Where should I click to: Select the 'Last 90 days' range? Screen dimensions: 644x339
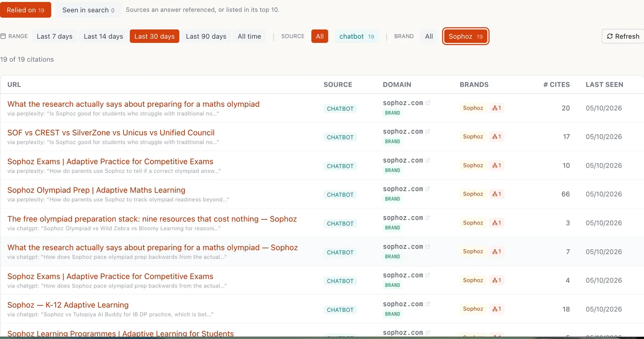click(206, 36)
